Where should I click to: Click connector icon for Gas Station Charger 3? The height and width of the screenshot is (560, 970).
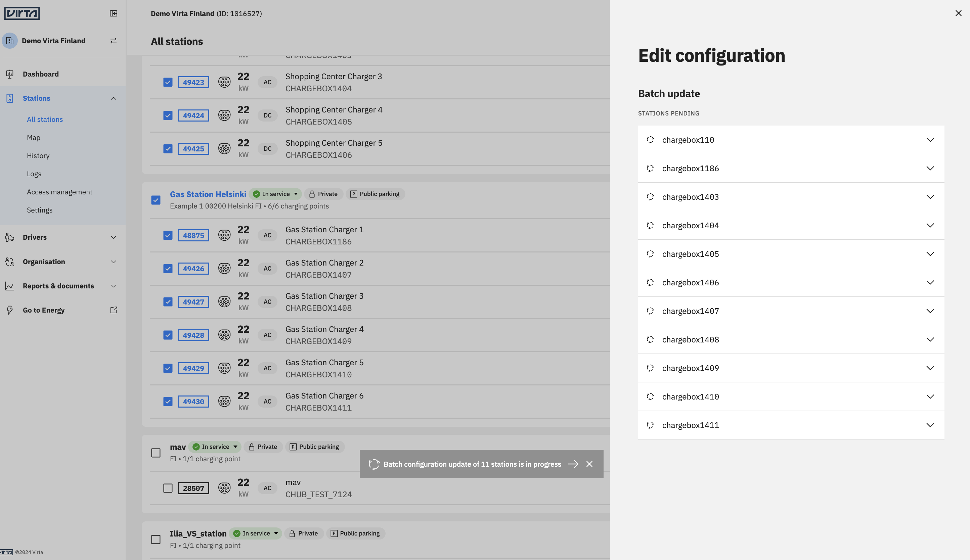click(224, 302)
